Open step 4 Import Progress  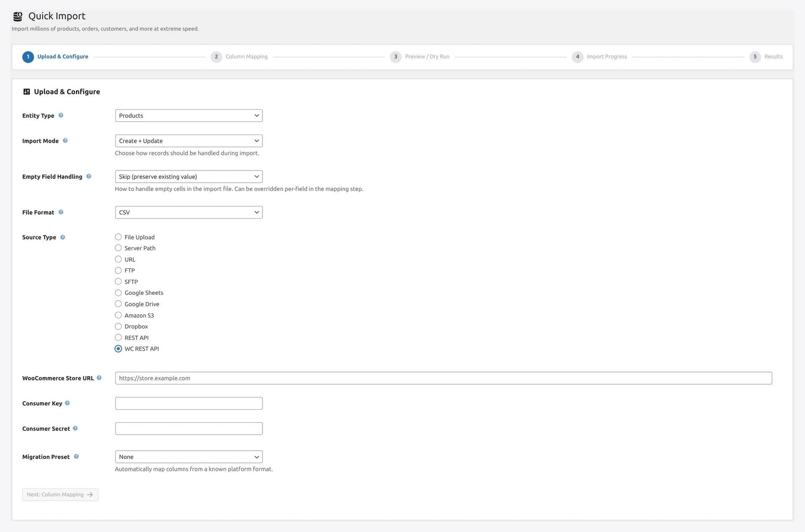point(600,57)
